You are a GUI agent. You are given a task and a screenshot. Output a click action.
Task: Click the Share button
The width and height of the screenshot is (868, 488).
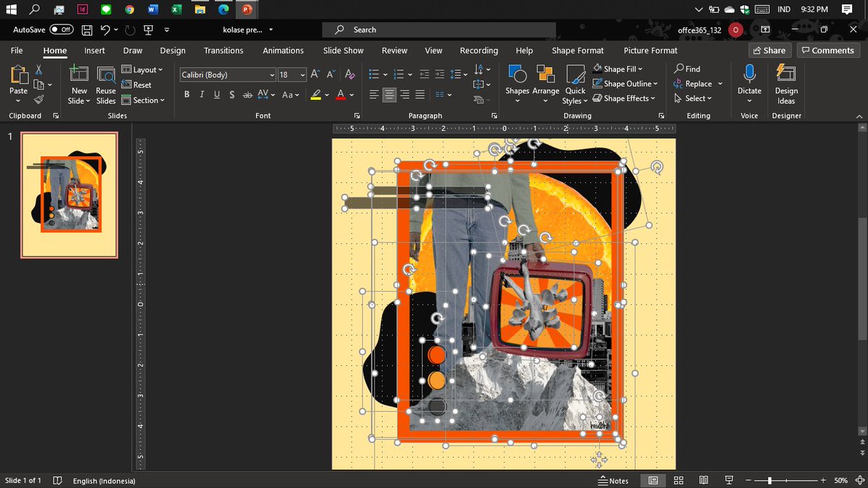pos(769,51)
